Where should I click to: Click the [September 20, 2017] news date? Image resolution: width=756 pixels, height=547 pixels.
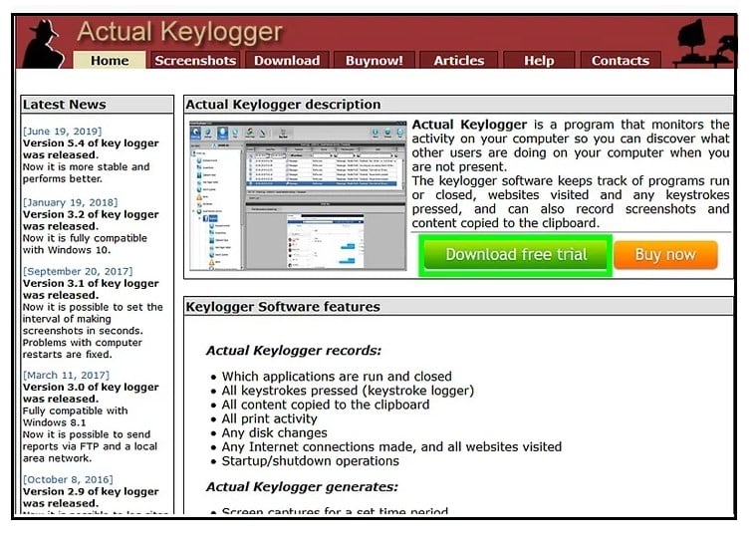78,272
